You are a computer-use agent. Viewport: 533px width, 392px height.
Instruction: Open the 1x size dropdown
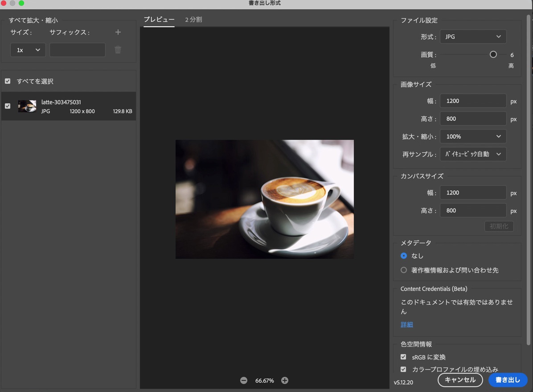point(28,50)
